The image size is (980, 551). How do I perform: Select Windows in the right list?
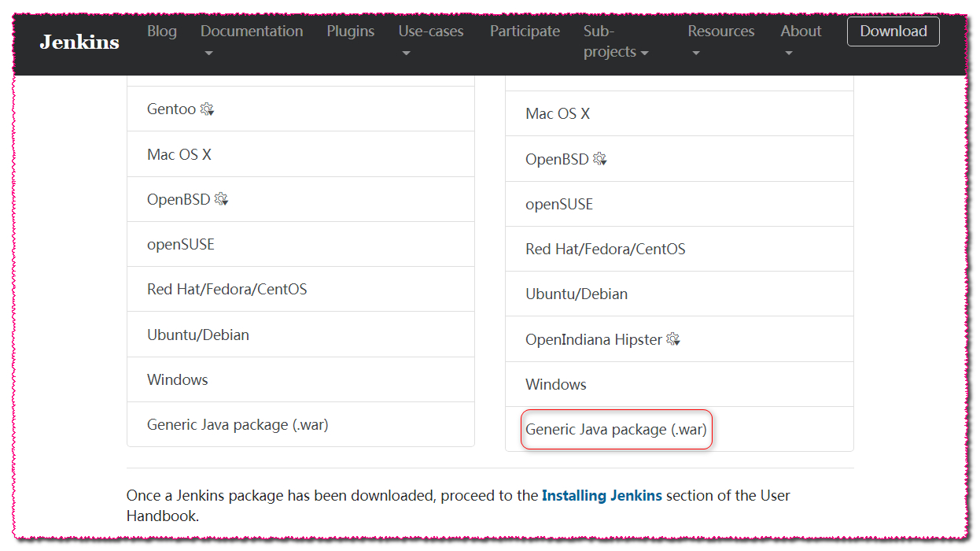(x=680, y=384)
